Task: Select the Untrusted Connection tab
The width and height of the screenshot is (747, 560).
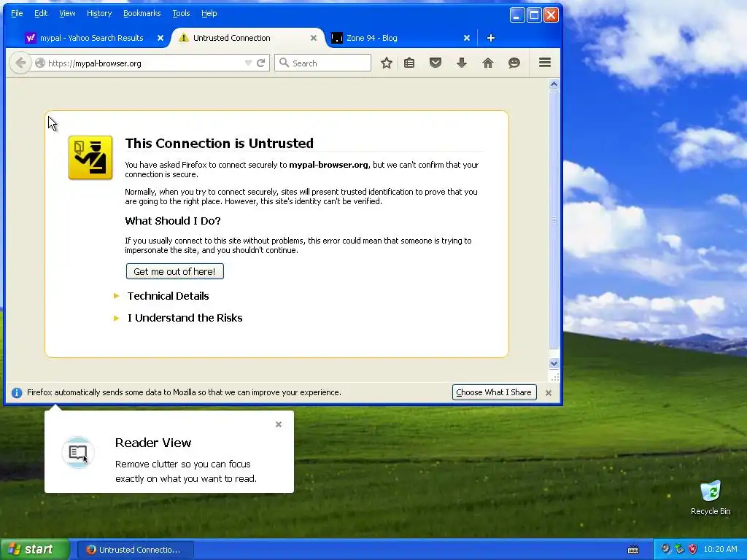Action: (x=231, y=38)
